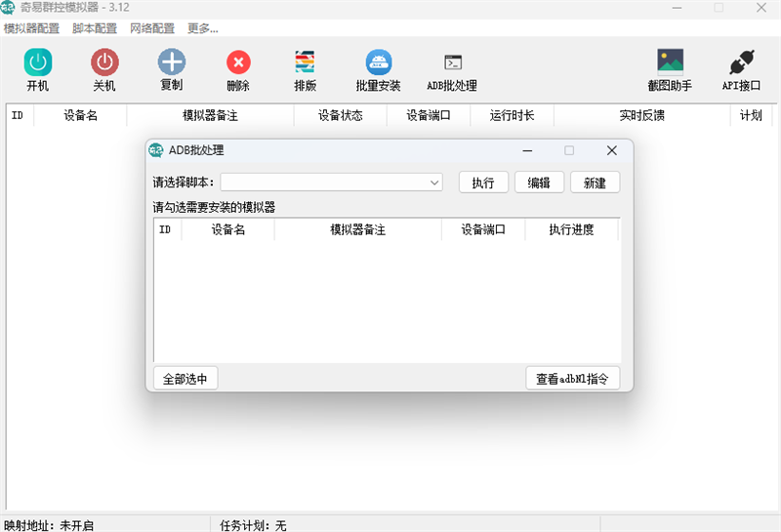
Task: Click the 设备端口 column header in the main table
Action: pyautogui.click(x=429, y=115)
